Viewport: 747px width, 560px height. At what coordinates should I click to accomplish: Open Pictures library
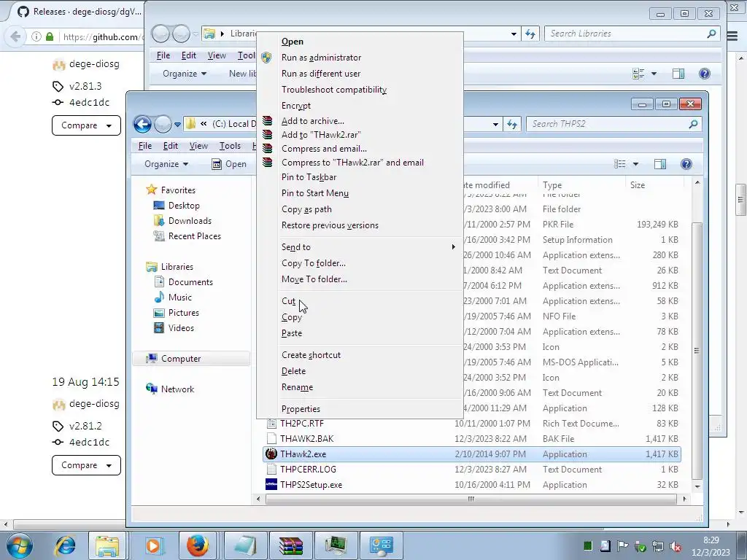click(183, 313)
